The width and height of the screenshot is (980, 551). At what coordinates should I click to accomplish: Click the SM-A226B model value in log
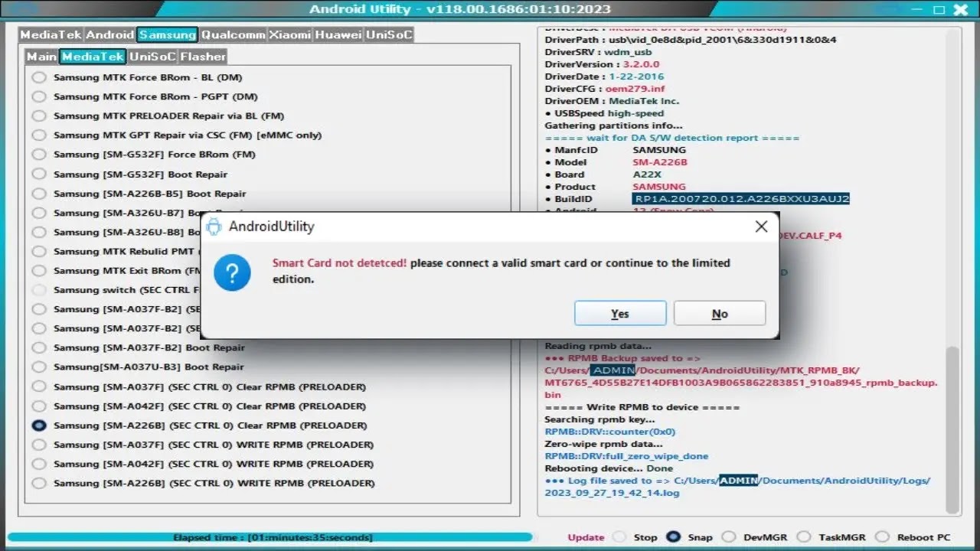[x=660, y=162]
